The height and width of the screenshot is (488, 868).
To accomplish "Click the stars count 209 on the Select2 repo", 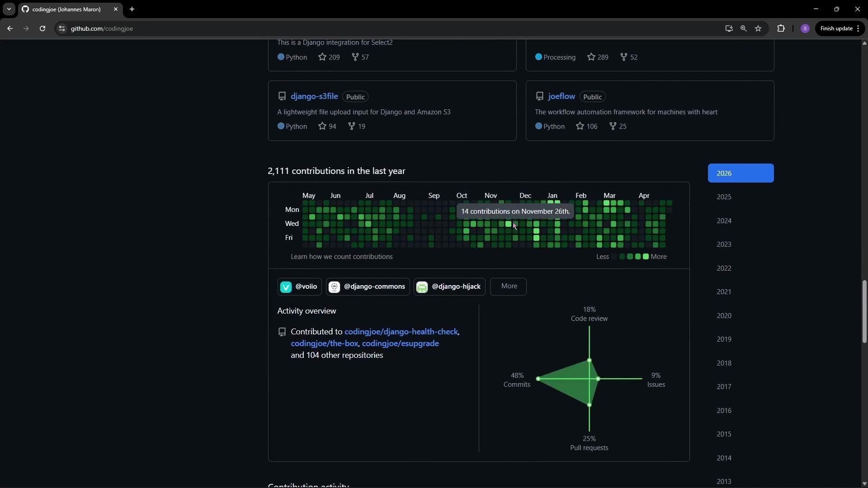I will tap(329, 57).
